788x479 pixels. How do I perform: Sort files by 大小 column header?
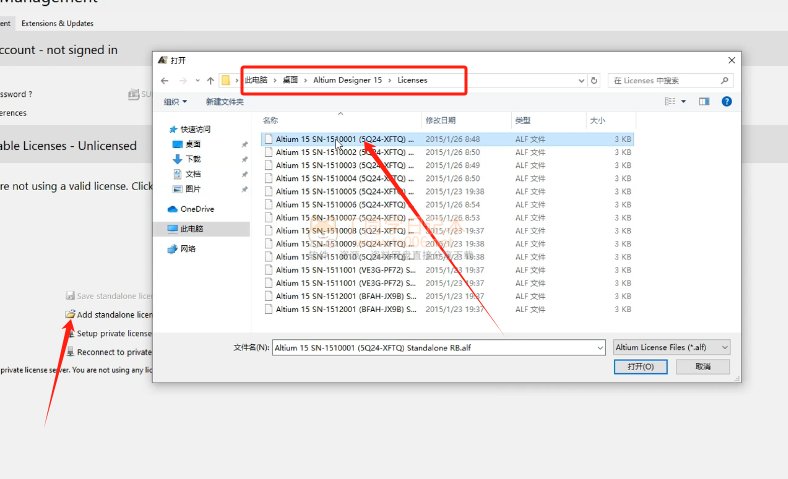pos(611,121)
